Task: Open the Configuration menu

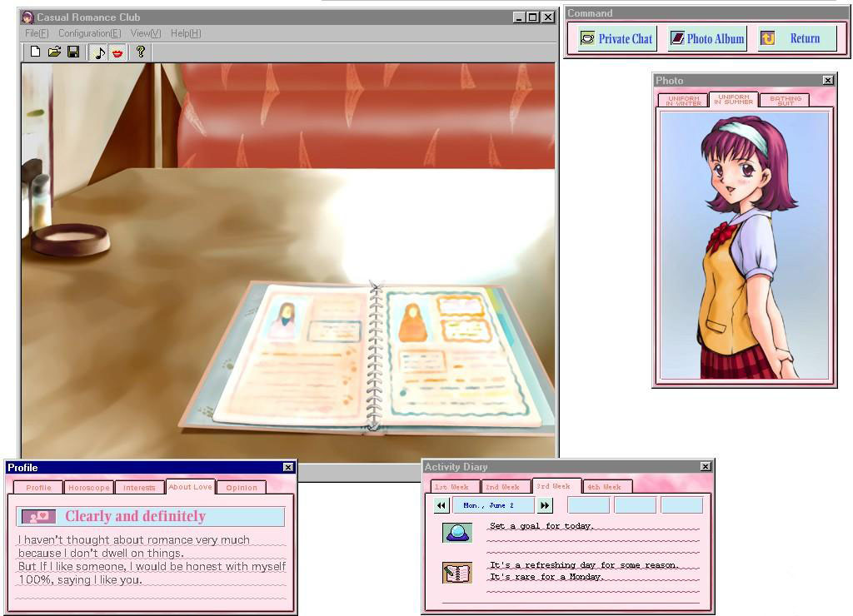Action: pos(89,33)
